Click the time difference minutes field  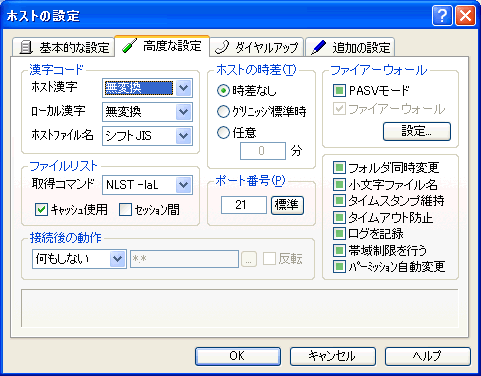(263, 151)
